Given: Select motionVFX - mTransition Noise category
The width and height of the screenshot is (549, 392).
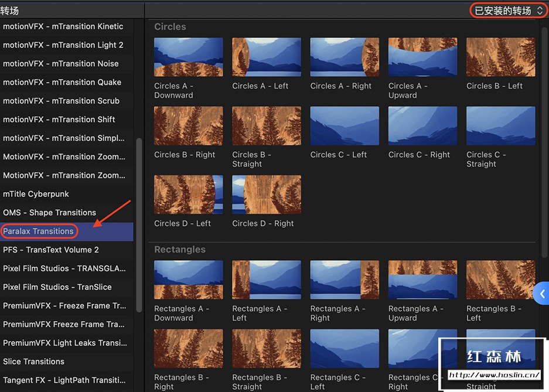Looking at the screenshot, I should click(x=67, y=63).
